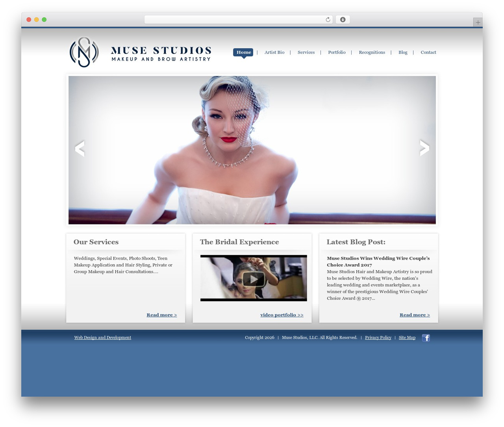Click Read more under Our Services
Screen dimensions: 504x427
coord(162,315)
